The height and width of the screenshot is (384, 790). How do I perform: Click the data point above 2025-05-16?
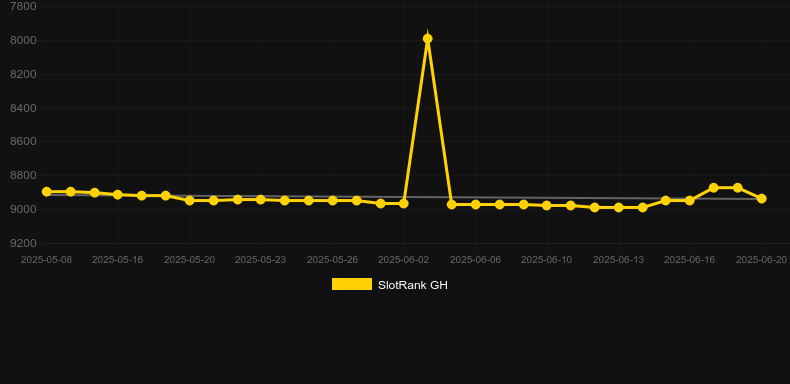pos(118,195)
